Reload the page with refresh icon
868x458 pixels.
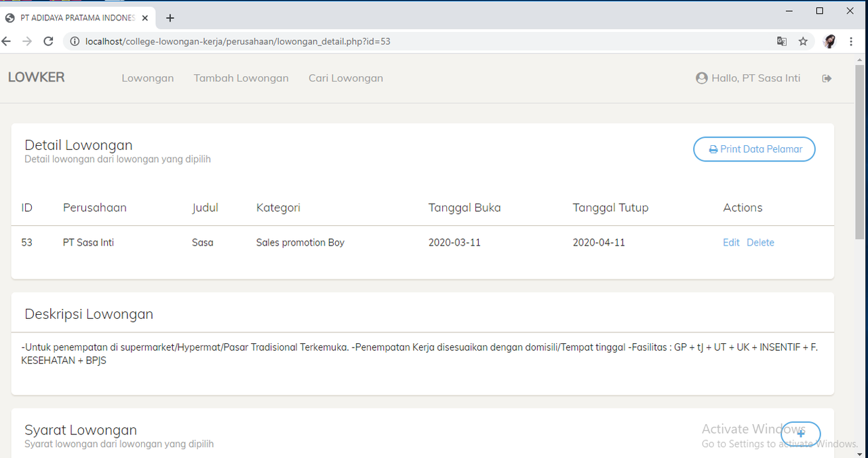[x=48, y=41]
